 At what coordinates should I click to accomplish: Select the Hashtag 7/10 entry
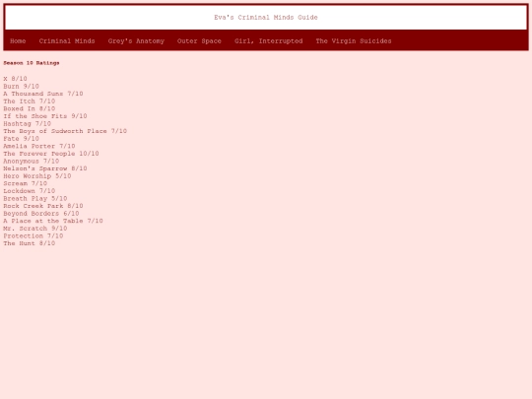pyautogui.click(x=28, y=123)
